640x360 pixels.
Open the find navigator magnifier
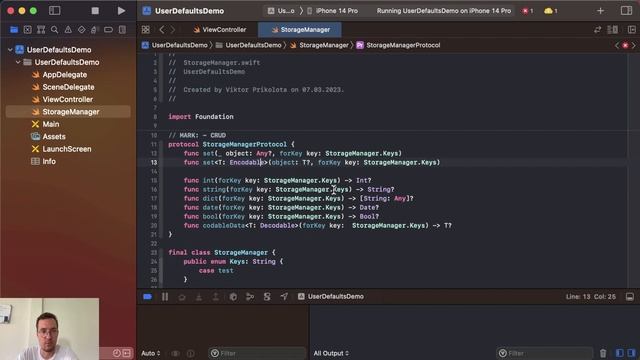pos(54,30)
